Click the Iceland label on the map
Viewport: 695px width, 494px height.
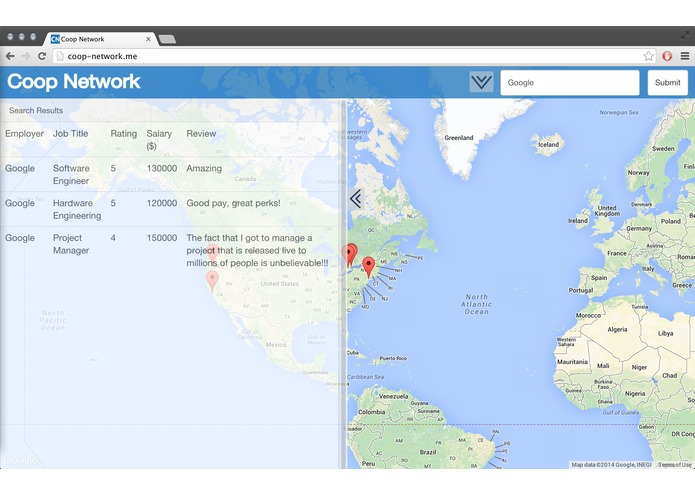[548, 144]
